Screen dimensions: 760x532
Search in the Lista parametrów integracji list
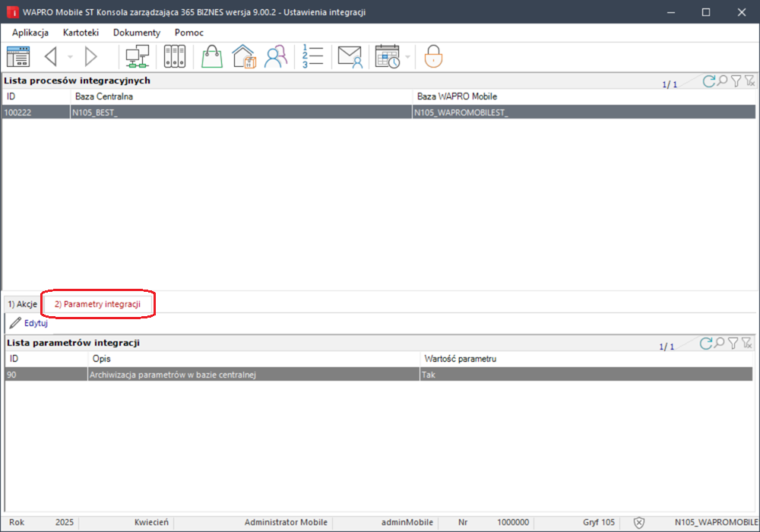pos(720,343)
